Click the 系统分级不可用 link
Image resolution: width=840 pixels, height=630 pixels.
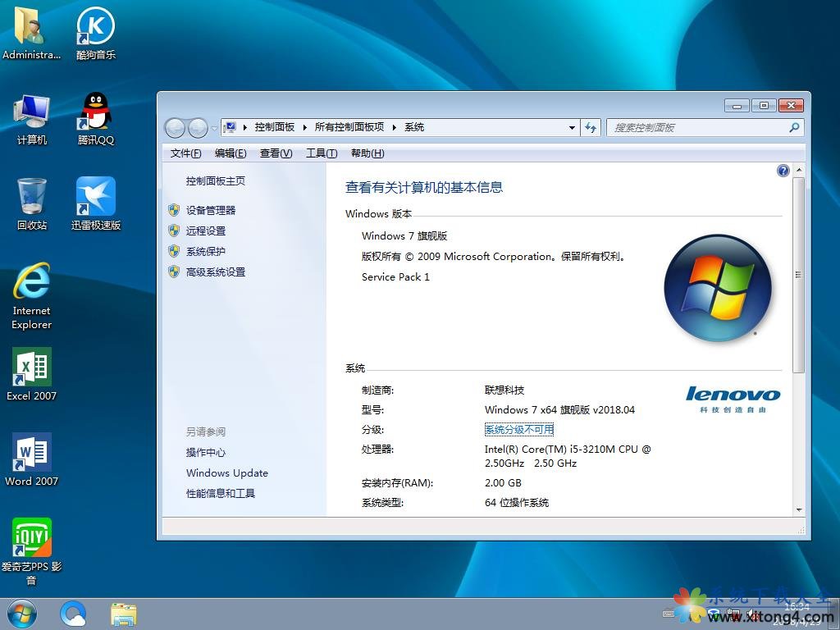(519, 430)
